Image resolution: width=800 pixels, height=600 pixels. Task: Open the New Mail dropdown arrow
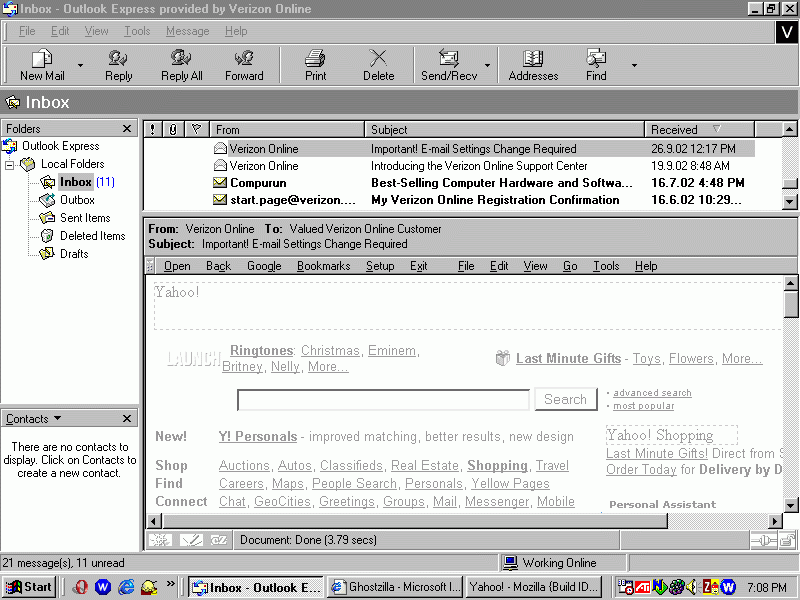[81, 66]
